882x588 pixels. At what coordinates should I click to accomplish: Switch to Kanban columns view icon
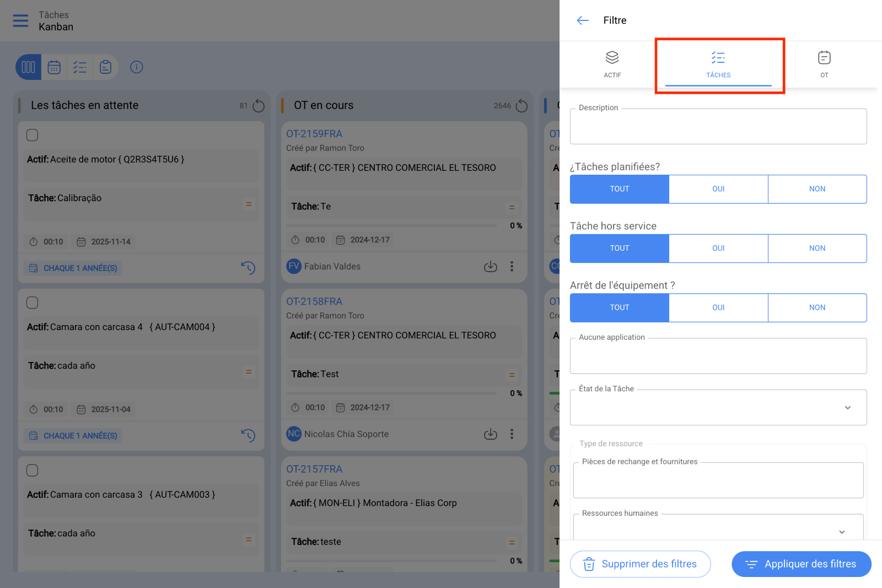pos(28,67)
